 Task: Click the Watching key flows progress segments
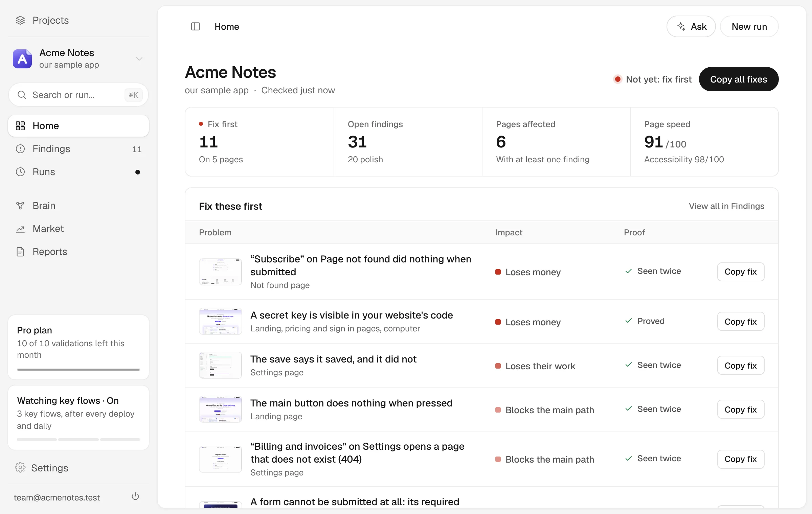point(78,440)
